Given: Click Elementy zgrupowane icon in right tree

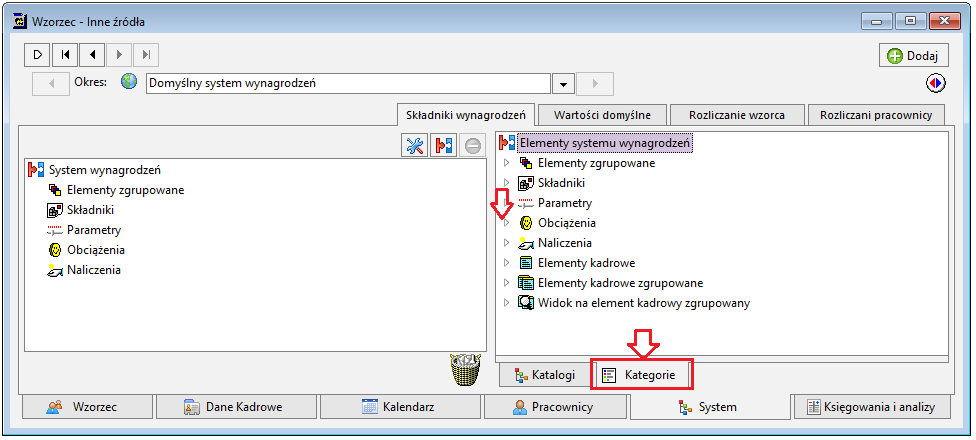Looking at the screenshot, I should tap(526, 163).
